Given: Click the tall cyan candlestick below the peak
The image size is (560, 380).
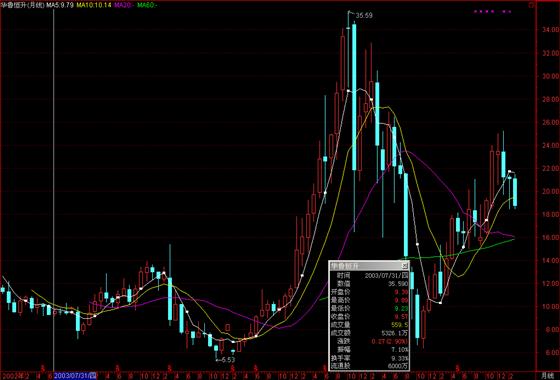Looking at the screenshot, I should (x=354, y=97).
